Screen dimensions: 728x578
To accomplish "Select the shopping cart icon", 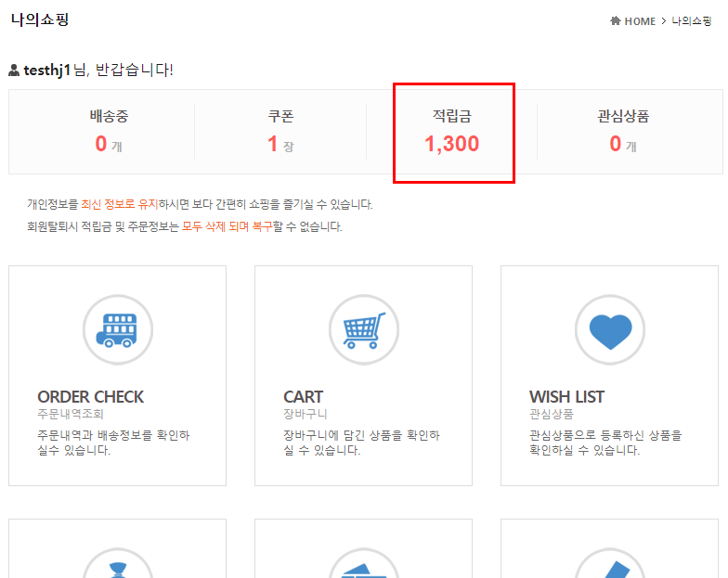I will (x=363, y=330).
